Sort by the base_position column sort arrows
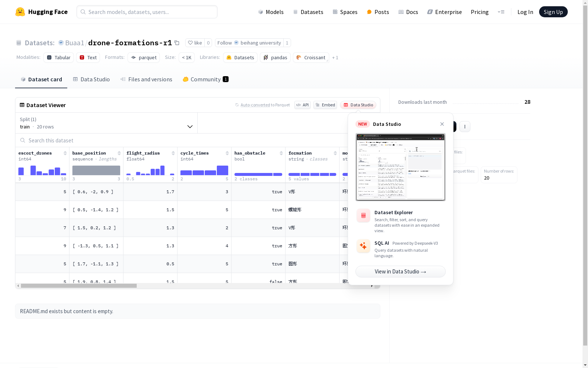The image size is (588, 368). point(119,153)
